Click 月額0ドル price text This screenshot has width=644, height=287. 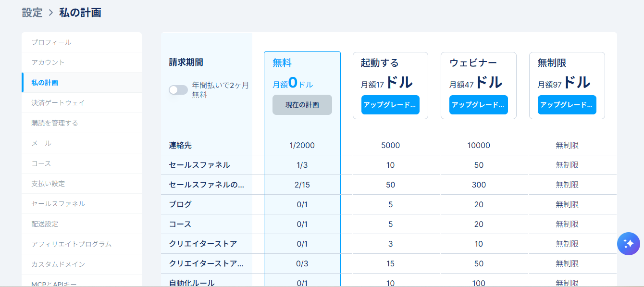[293, 83]
